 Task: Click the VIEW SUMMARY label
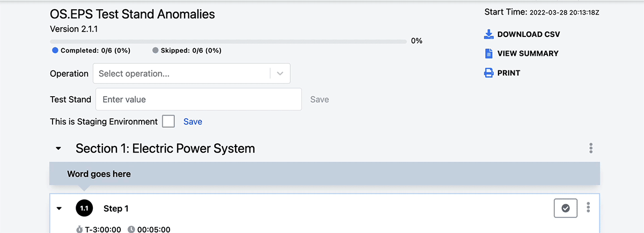[x=528, y=54]
